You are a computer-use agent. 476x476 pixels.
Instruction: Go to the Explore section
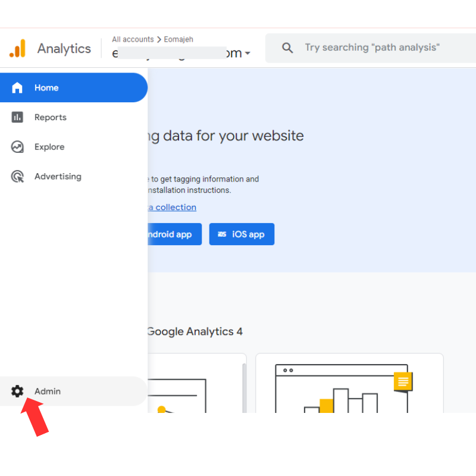pos(74,147)
